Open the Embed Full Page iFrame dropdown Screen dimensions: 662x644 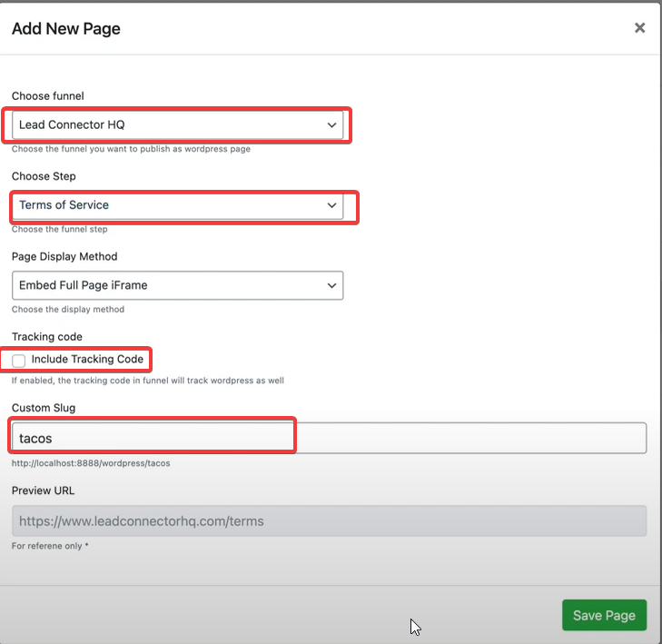(x=178, y=285)
